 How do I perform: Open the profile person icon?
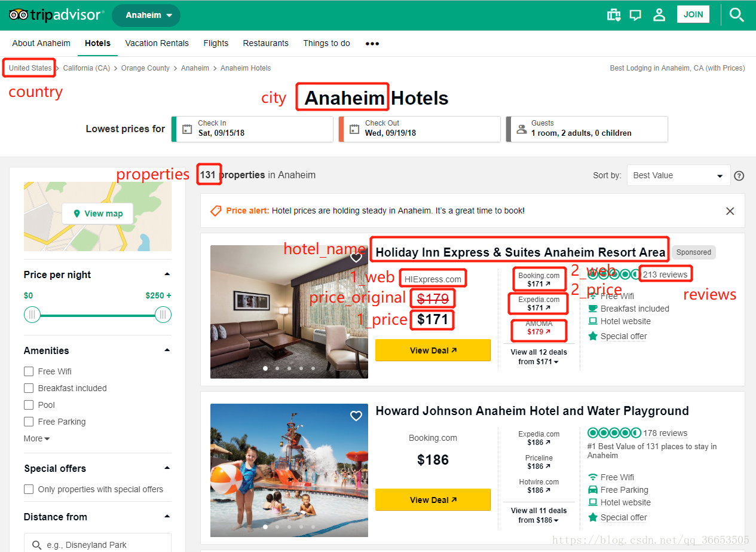coord(659,15)
